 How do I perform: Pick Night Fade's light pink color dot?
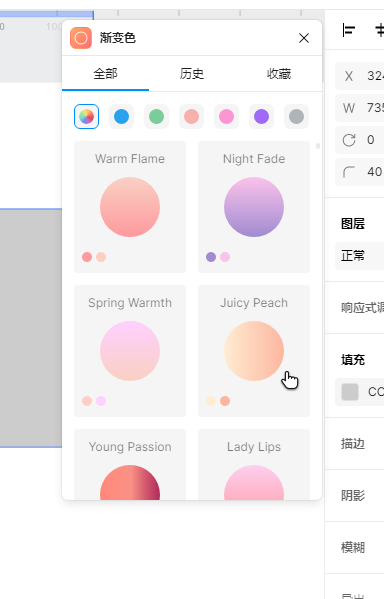tap(225, 257)
